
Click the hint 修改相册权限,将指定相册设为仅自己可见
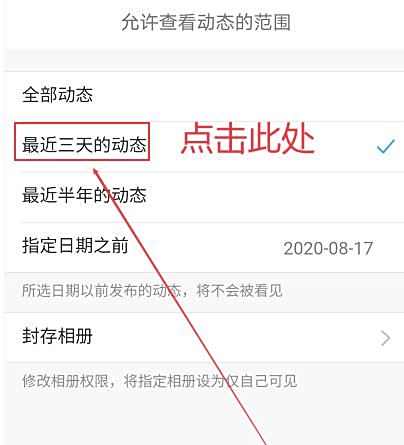point(159,381)
